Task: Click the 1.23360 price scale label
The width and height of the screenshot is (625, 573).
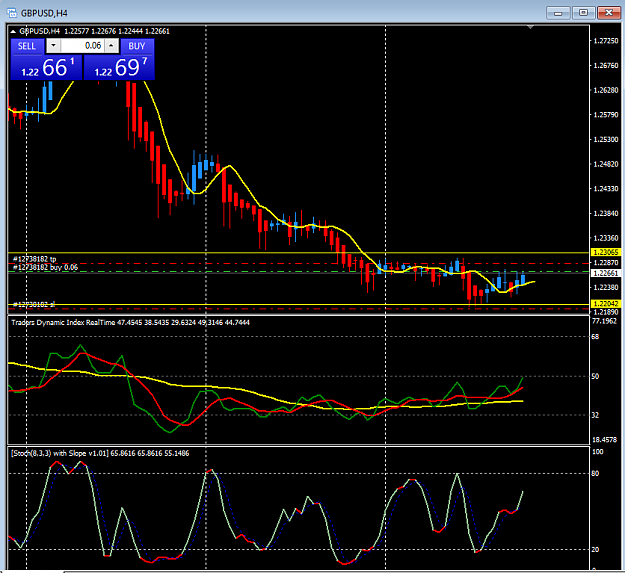Action: [x=605, y=238]
